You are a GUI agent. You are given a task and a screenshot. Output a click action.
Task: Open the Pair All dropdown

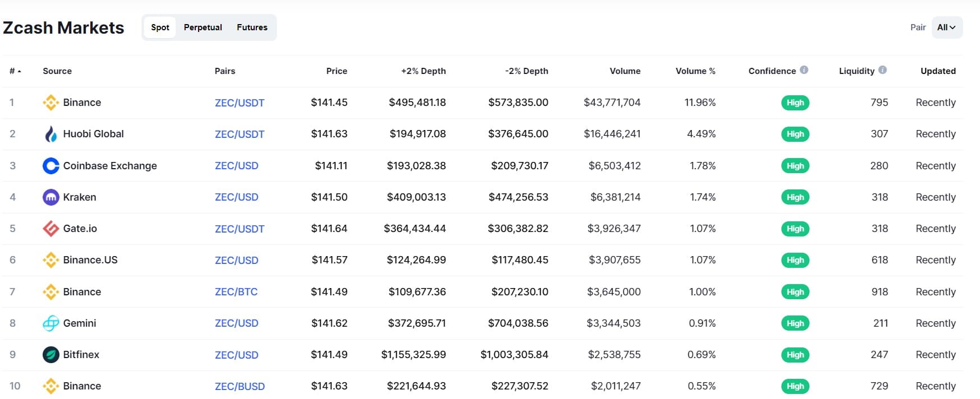(x=947, y=27)
